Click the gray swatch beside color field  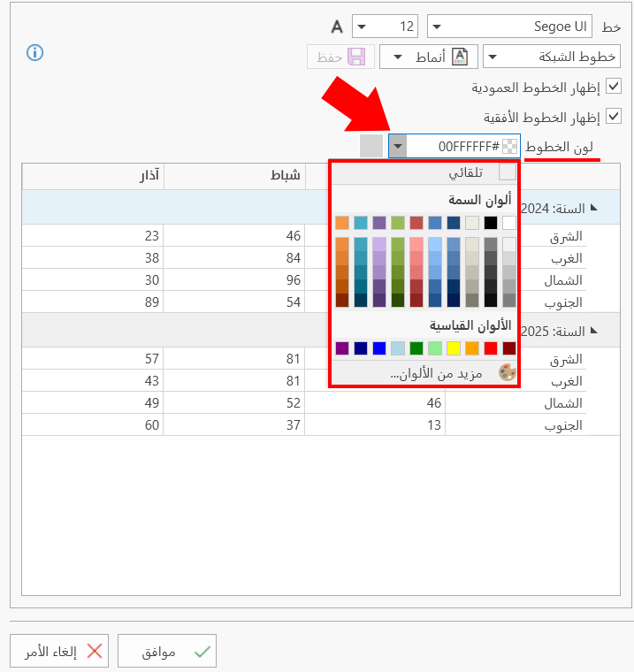pos(371,146)
